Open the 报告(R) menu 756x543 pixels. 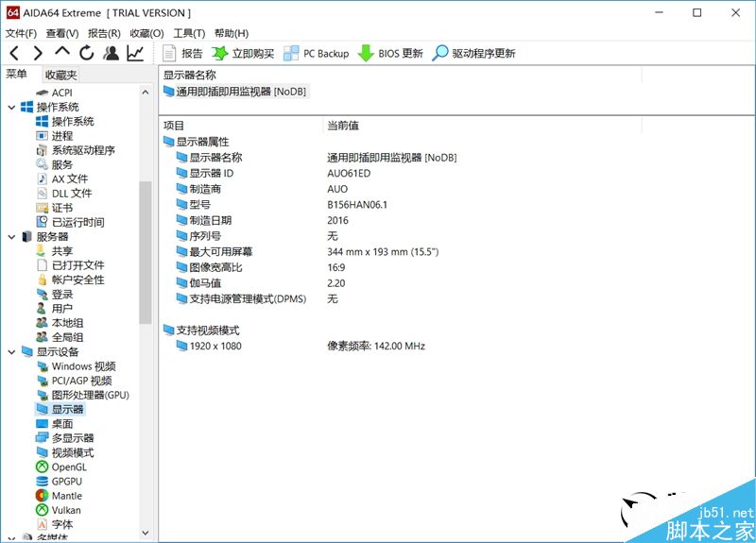click(104, 33)
